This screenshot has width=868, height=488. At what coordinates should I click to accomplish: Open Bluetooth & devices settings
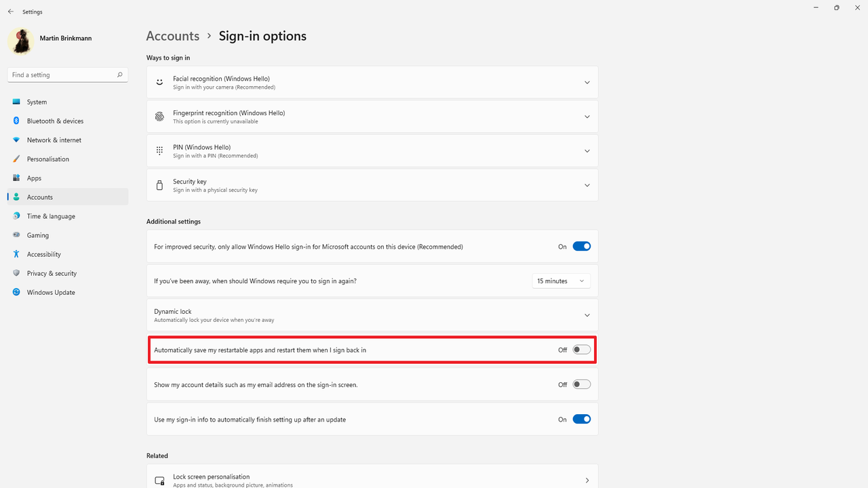tap(16, 121)
